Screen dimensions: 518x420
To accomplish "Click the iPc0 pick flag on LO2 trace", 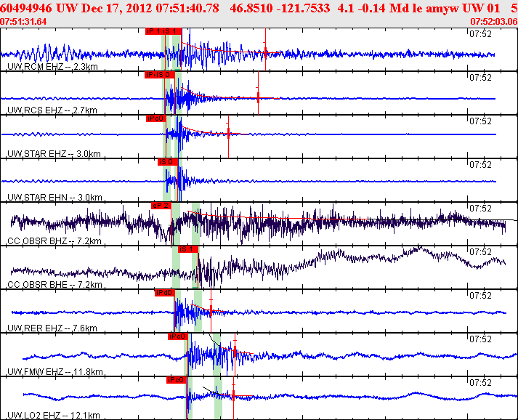I will pos(177,380).
